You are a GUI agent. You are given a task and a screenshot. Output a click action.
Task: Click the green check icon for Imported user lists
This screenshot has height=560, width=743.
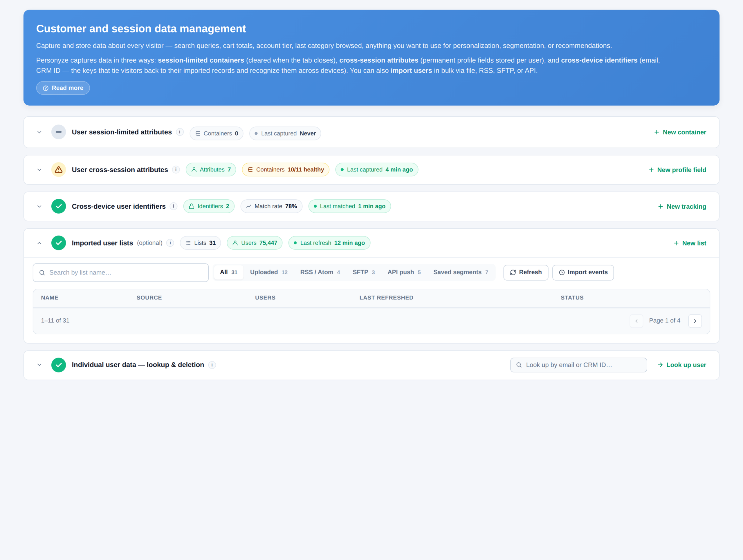[58, 243]
